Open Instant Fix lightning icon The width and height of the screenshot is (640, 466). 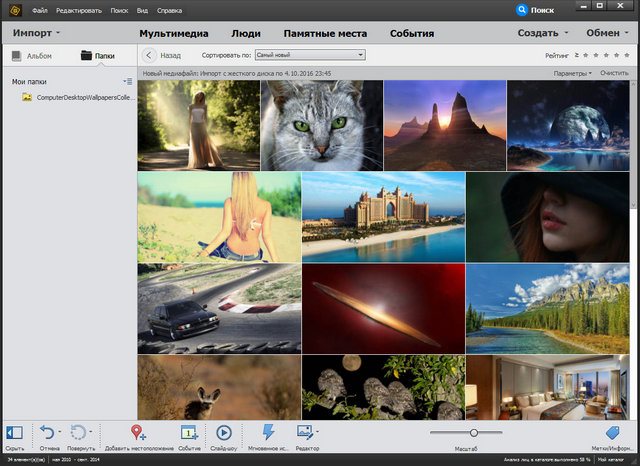(x=268, y=432)
